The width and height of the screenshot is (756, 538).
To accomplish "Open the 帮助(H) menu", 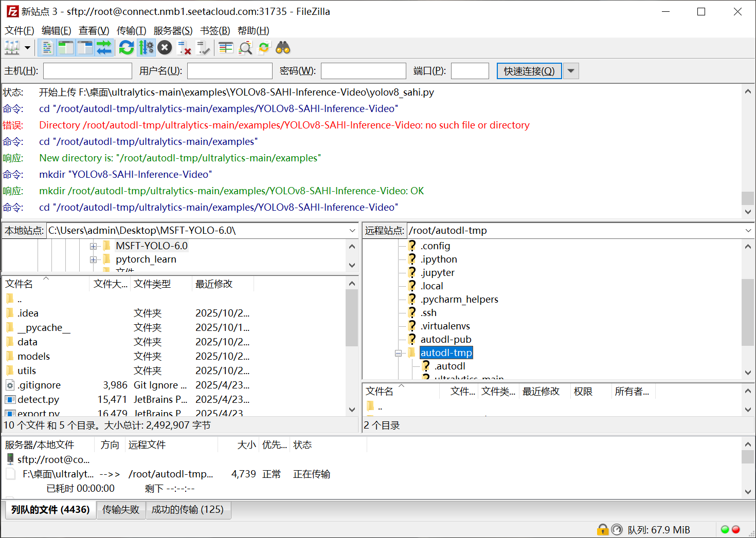I will pyautogui.click(x=254, y=31).
